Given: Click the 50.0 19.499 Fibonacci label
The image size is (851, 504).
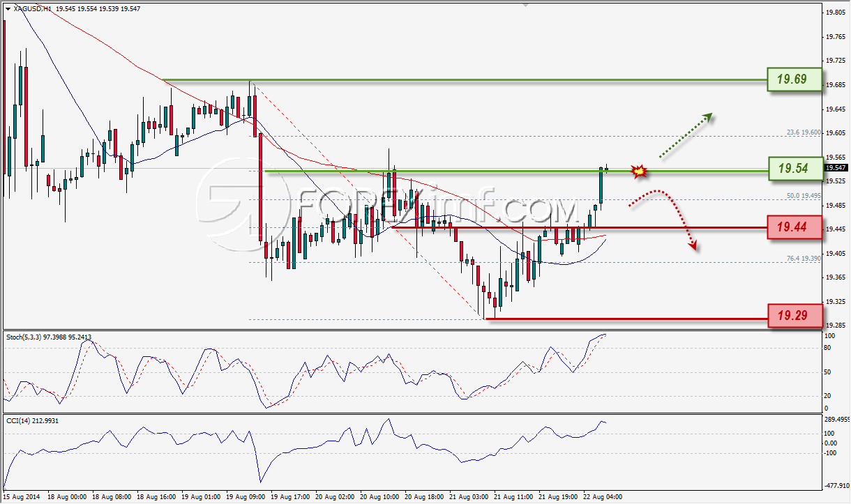Looking at the screenshot, I should tap(802, 196).
